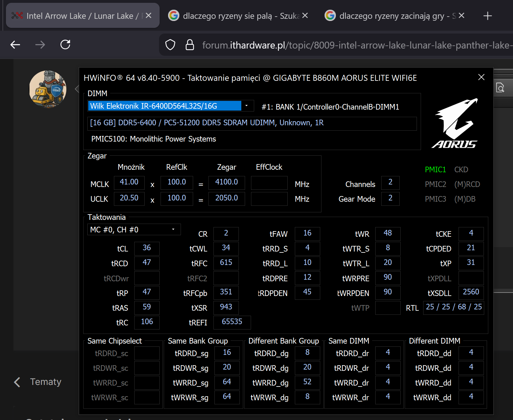513x420 pixels.
Task: Click the padlock site security icon
Action: point(190,45)
